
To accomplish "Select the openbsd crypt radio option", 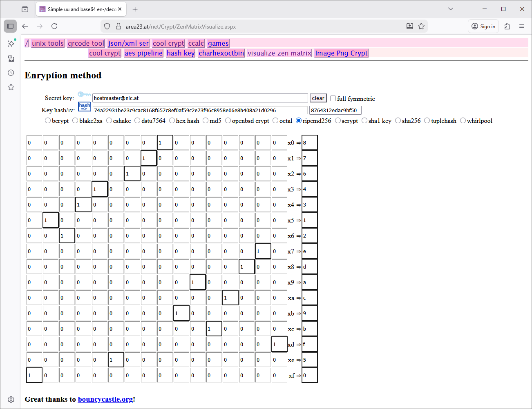I will click(x=228, y=120).
